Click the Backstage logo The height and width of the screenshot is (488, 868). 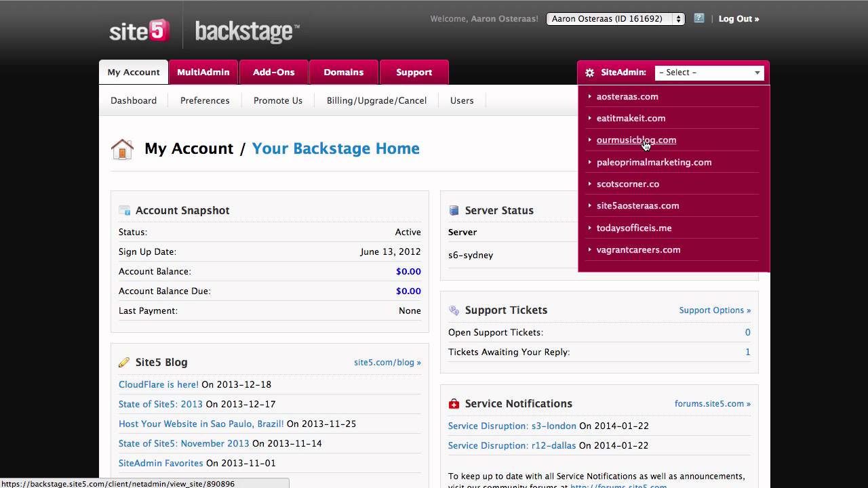(247, 31)
